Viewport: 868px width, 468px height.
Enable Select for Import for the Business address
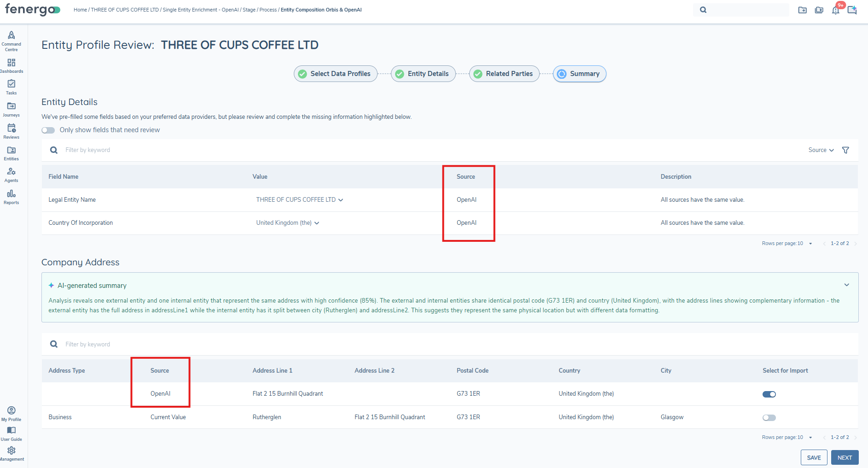[x=769, y=417]
